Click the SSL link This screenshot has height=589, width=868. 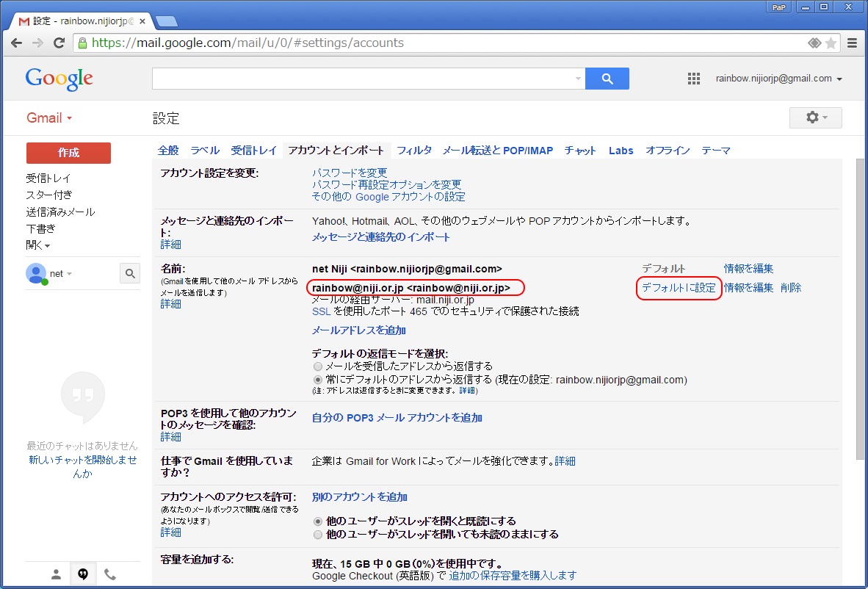[321, 311]
